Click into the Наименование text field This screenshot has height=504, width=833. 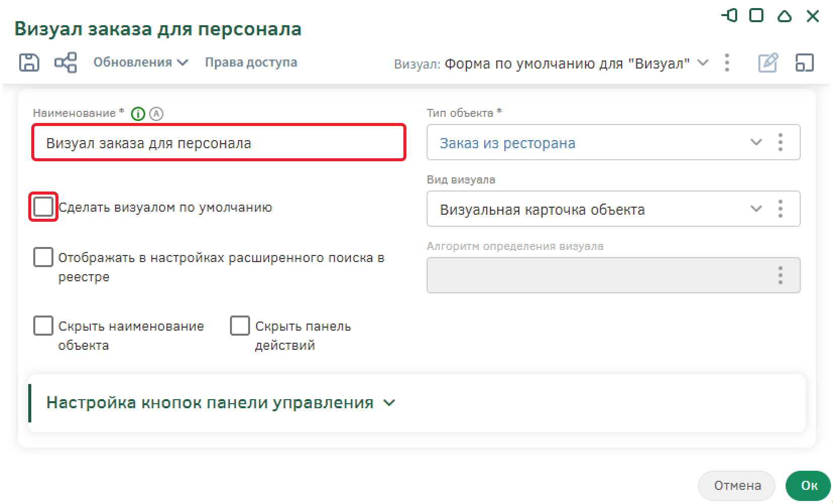point(219,143)
